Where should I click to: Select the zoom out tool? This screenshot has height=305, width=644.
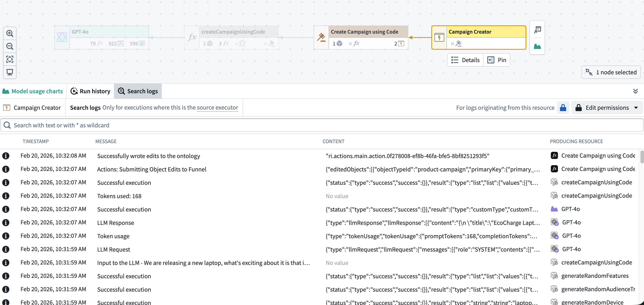coord(10,46)
